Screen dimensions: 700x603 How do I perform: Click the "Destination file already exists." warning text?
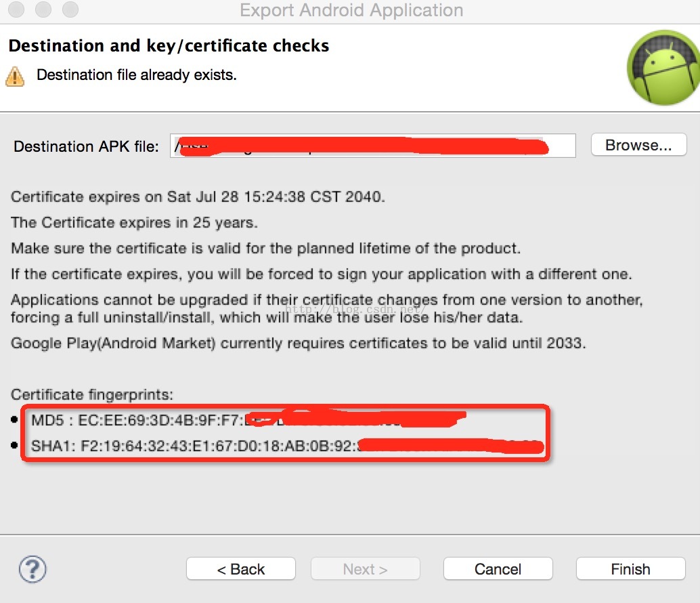pos(136,75)
